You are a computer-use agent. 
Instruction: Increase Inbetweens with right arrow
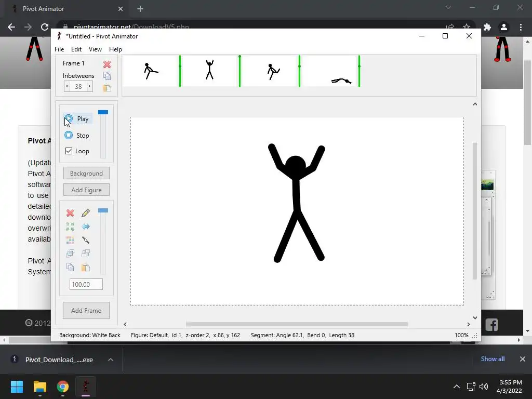89,87
